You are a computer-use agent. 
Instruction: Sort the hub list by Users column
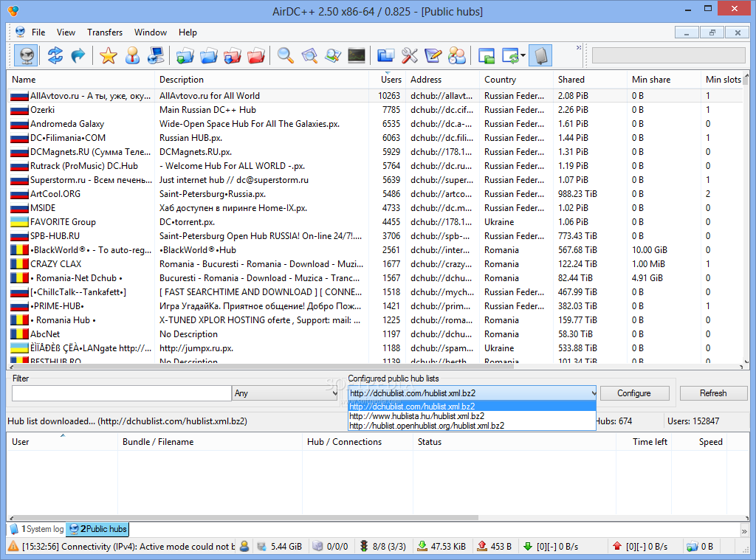pos(388,80)
